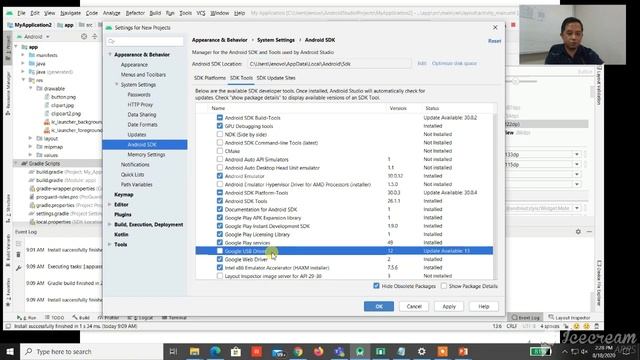The width and height of the screenshot is (640, 360).
Task: Click the slider in the attributes panel
Action: (x=515, y=81)
